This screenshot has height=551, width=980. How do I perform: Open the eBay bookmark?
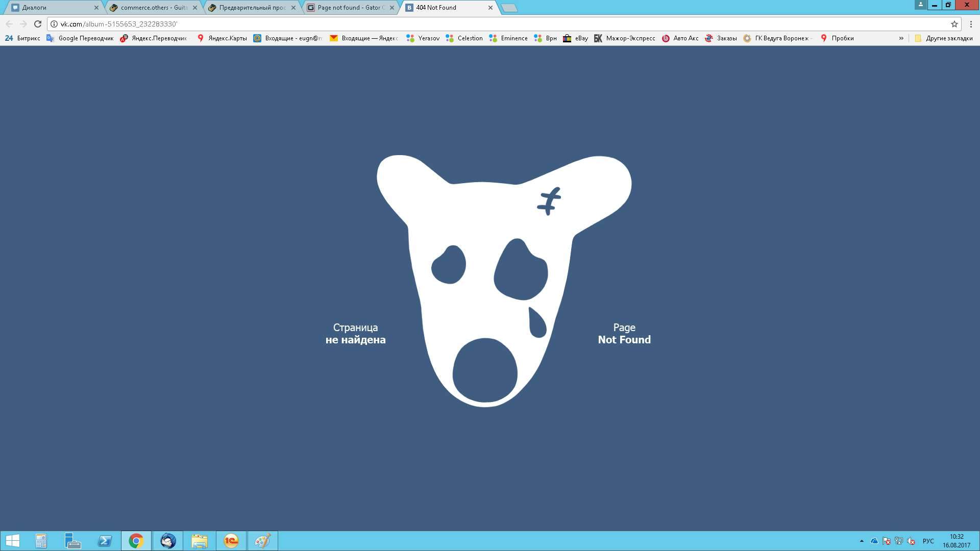pos(575,38)
